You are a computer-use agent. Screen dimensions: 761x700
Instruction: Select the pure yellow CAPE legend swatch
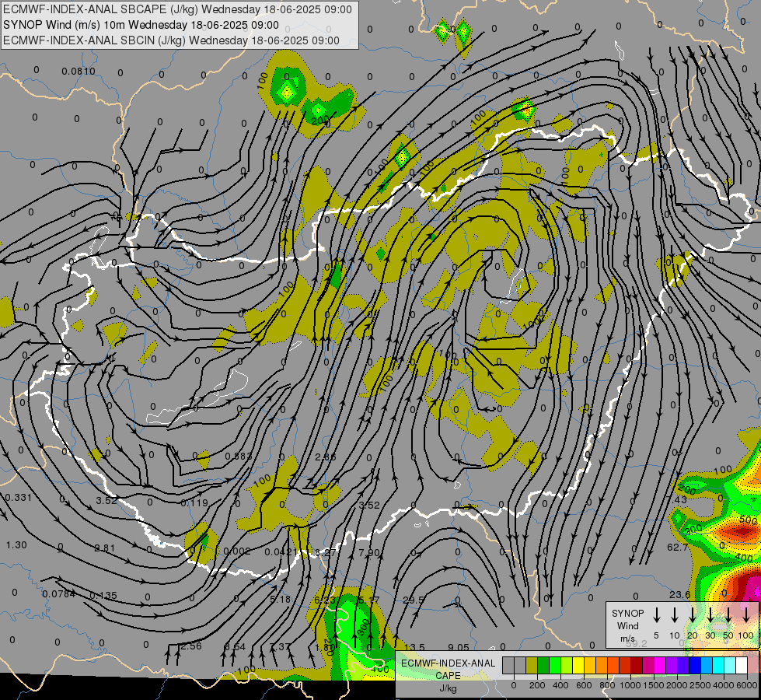[x=578, y=666]
